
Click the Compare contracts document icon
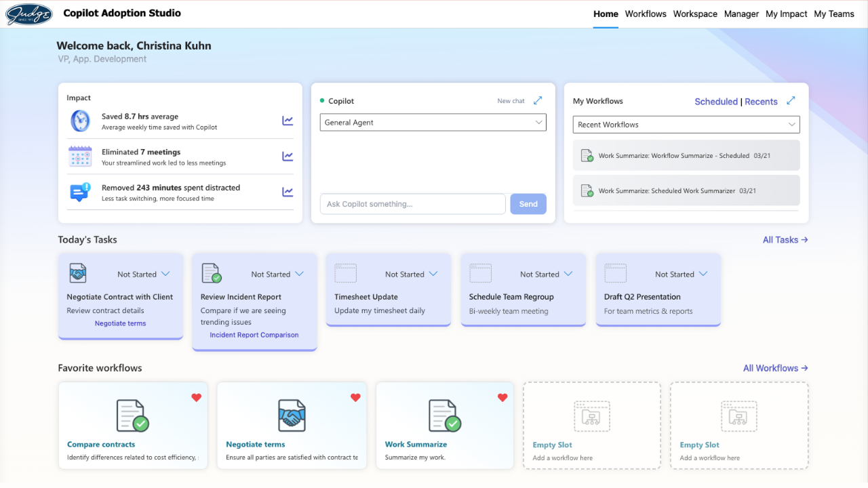tap(132, 415)
